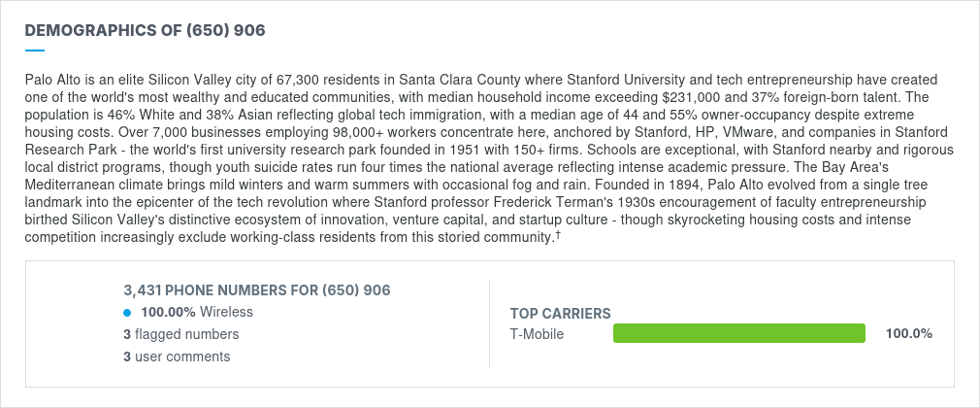Click '3,431 PHONE NUMBERS FOR (650) 906' heading

click(257, 290)
